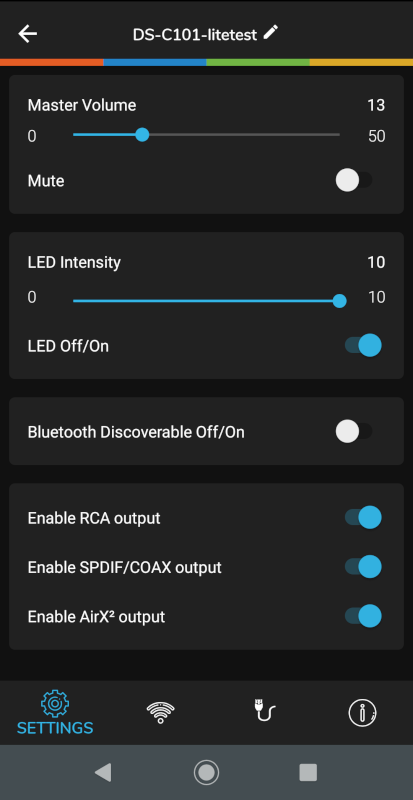Select the SETTINGS tab label
413x800 pixels.
click(x=55, y=728)
